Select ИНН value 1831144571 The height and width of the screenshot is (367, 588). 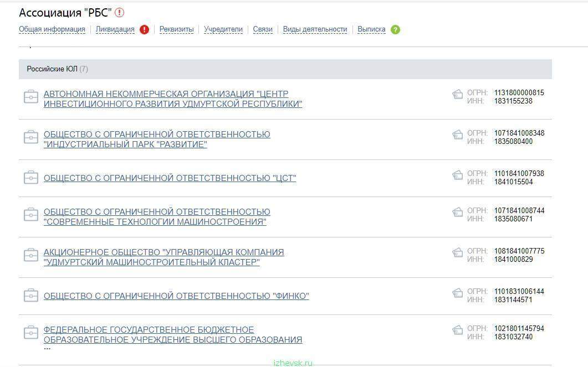coord(513,300)
